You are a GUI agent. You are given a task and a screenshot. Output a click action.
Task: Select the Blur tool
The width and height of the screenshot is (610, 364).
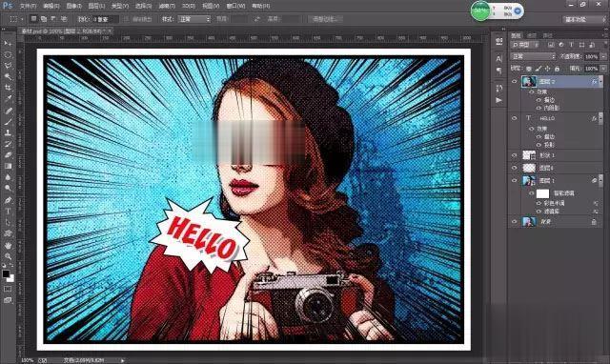[x=8, y=177]
